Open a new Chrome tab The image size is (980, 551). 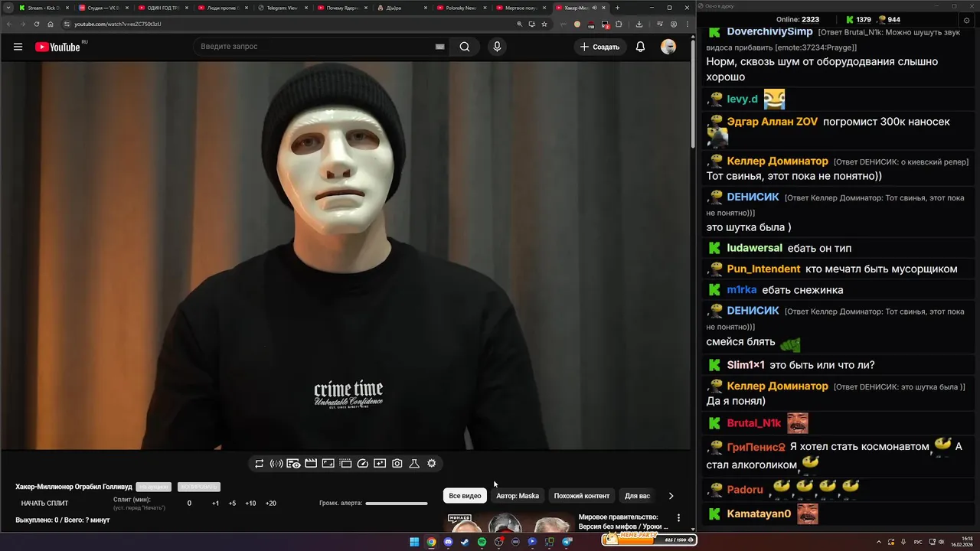coord(618,8)
